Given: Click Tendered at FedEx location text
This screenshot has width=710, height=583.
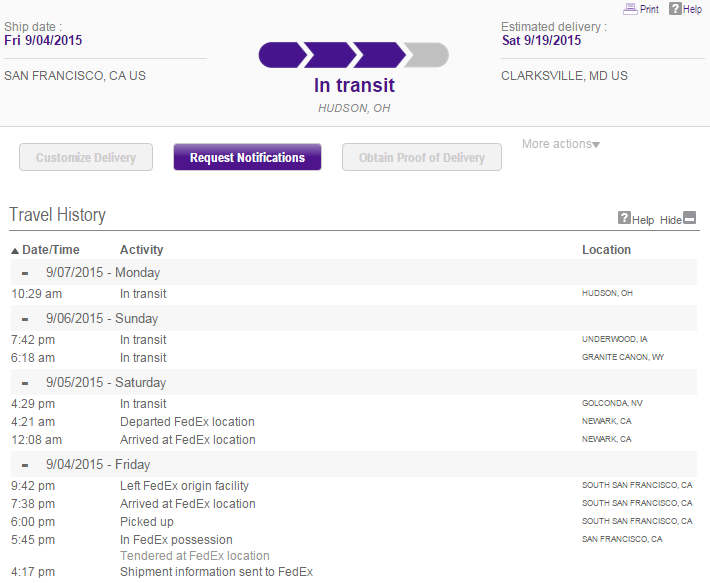Looking at the screenshot, I should tap(195, 556).
